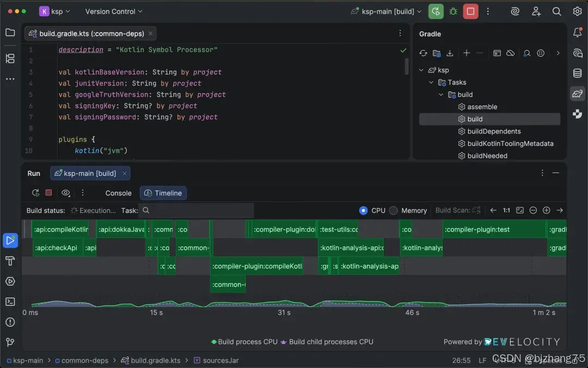Close the ksp-main [build] run tab
588x368 pixels.
click(125, 173)
